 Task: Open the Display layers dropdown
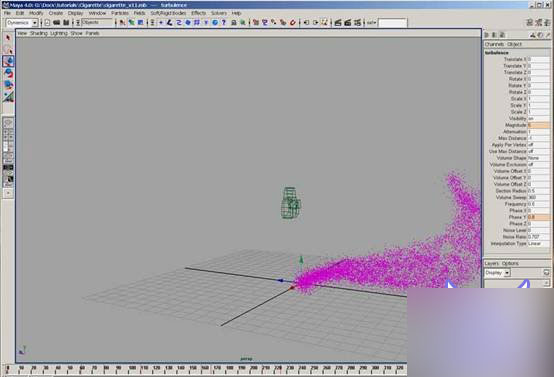tap(497, 273)
